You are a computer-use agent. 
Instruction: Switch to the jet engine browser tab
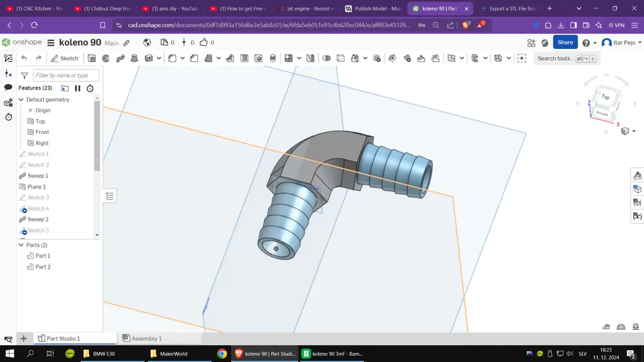coord(305,8)
